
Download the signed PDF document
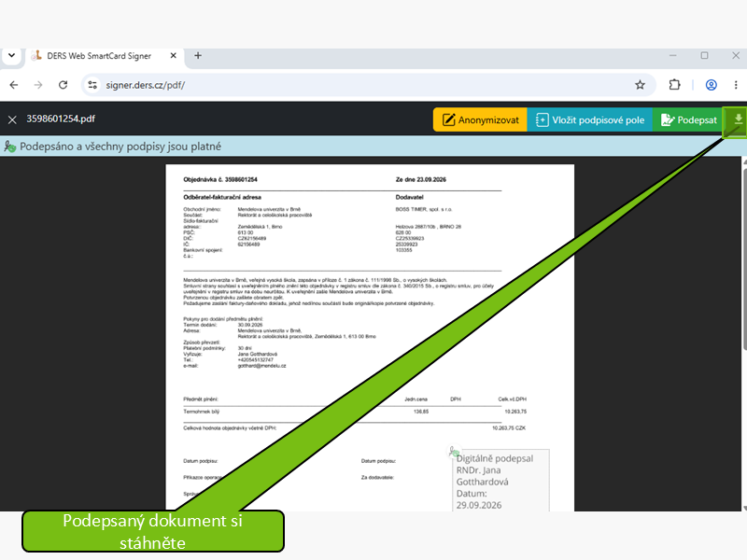click(x=738, y=120)
